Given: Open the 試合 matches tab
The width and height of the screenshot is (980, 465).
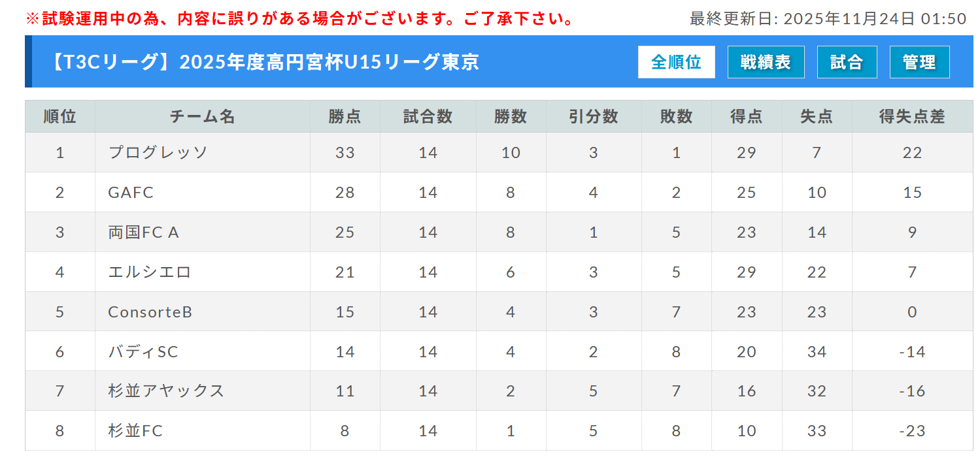Looking at the screenshot, I should click(x=847, y=62).
